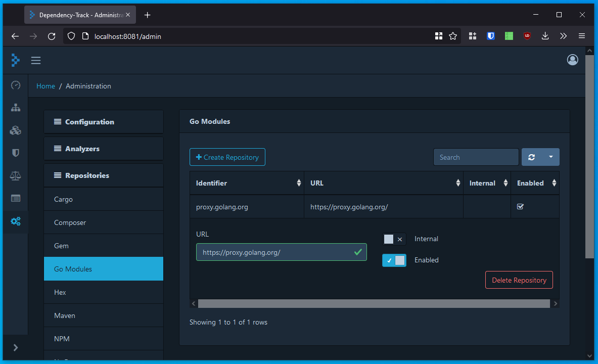Screen dimensions: 598x364
Task: Open the Dashboard gauge icon
Action: tap(16, 85)
